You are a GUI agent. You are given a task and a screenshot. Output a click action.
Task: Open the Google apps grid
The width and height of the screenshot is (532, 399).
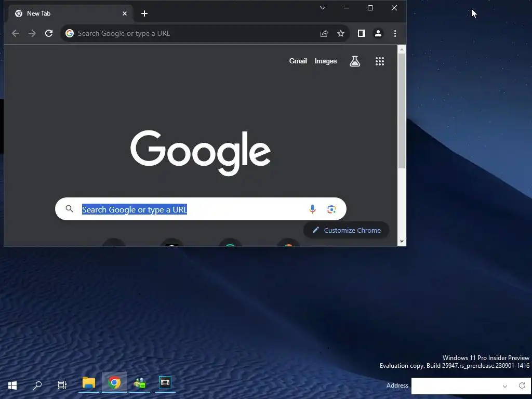tap(380, 61)
